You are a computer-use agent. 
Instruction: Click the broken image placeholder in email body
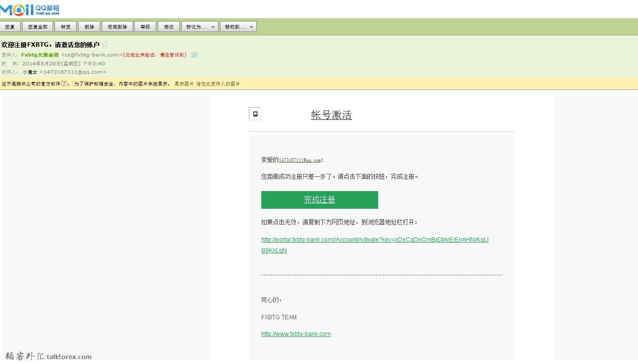click(x=255, y=114)
